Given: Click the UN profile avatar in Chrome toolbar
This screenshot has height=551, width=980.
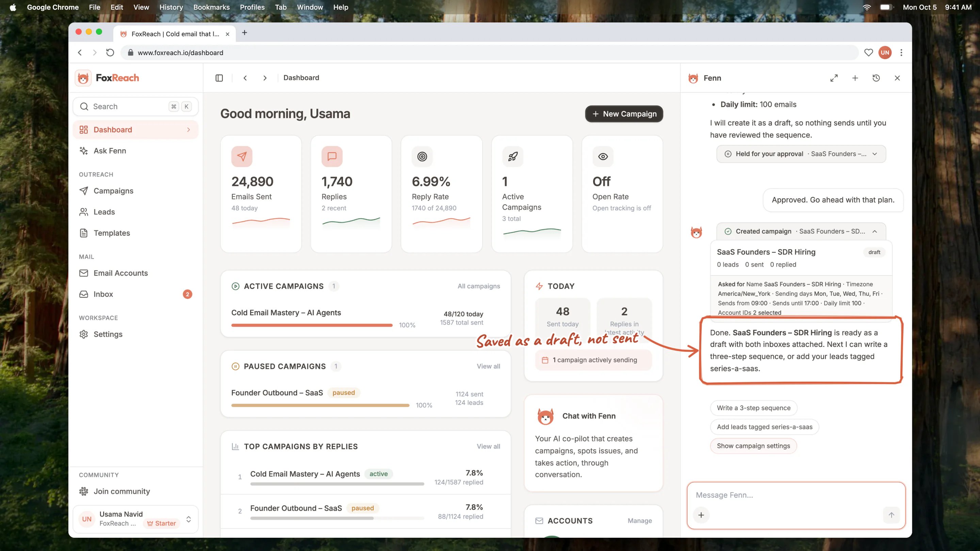Looking at the screenshot, I should pyautogui.click(x=885, y=52).
